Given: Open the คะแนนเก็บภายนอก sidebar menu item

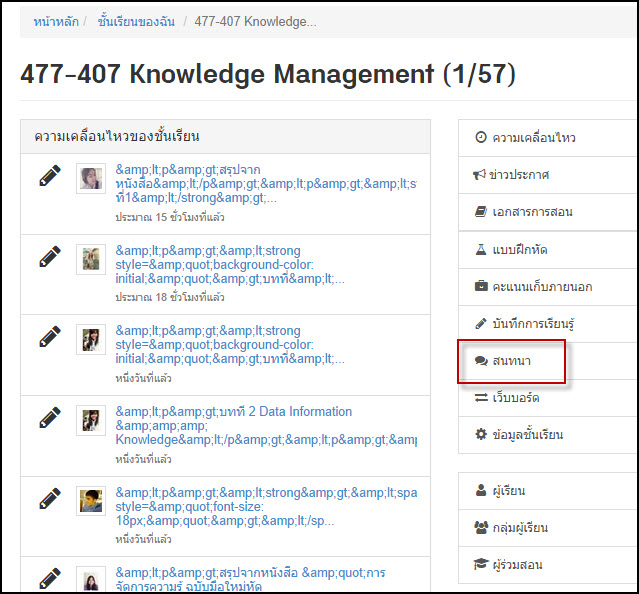Looking at the screenshot, I should click(x=547, y=287).
